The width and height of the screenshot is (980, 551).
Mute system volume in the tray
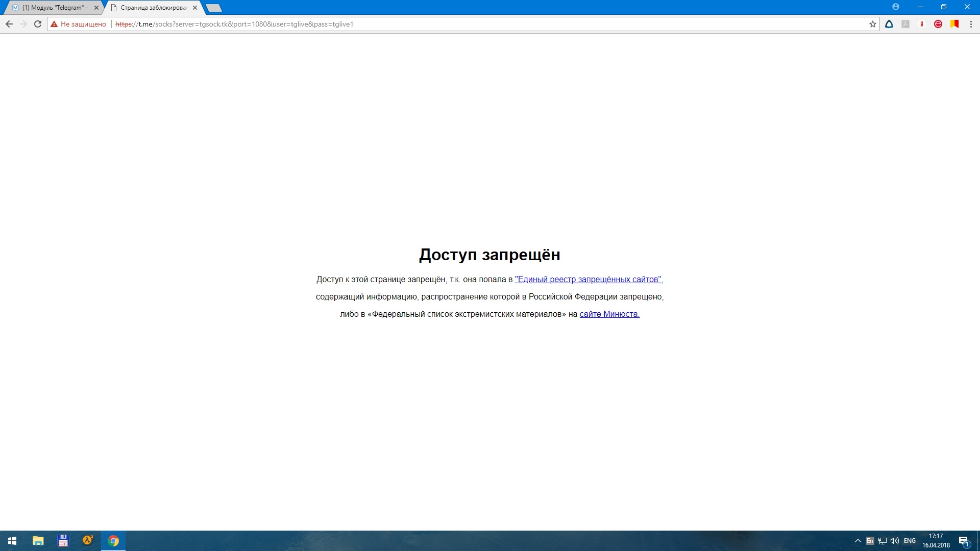point(895,541)
